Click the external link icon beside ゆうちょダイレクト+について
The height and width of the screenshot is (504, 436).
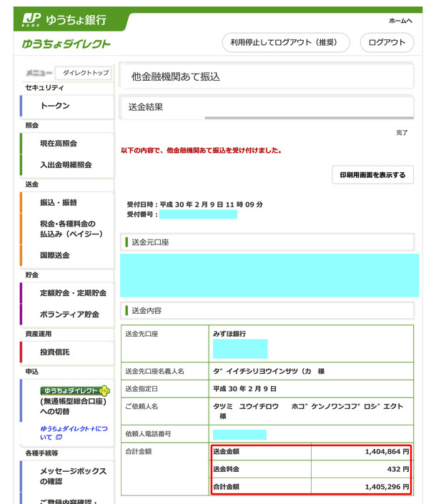(x=59, y=437)
